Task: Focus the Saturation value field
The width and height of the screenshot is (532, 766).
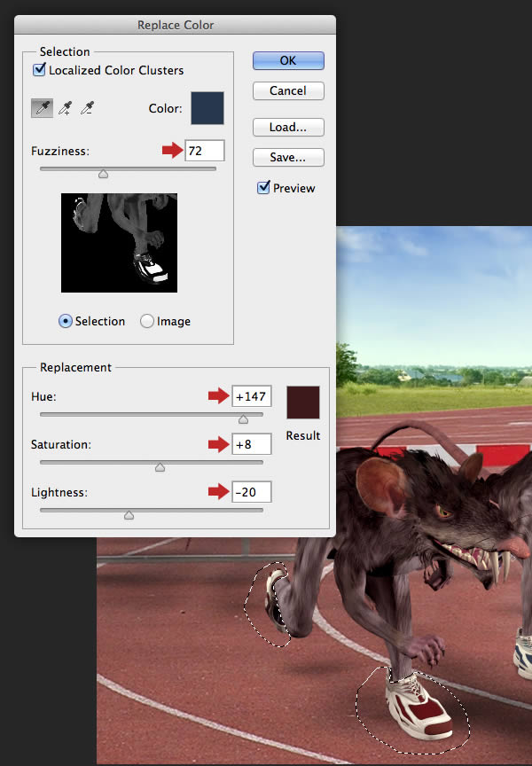Action: (252, 444)
